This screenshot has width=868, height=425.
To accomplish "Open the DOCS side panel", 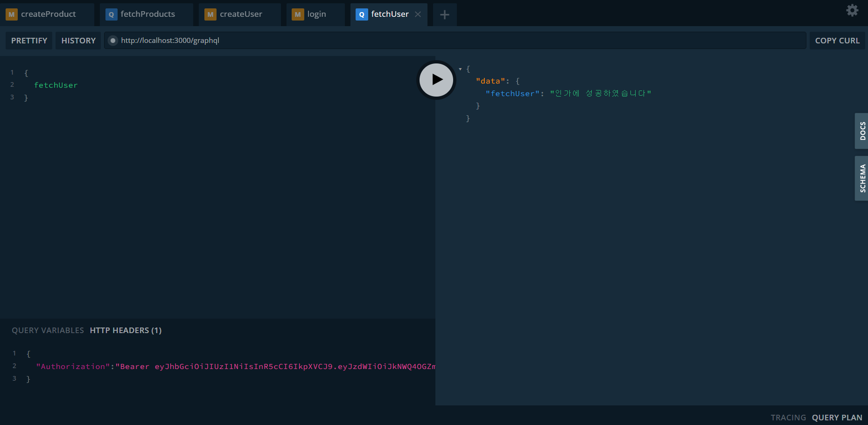I will click(861, 131).
